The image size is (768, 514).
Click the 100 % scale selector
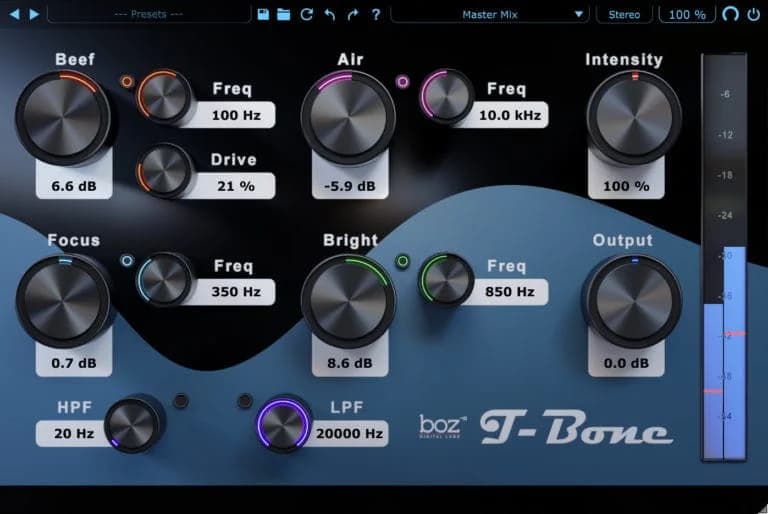[x=687, y=14]
